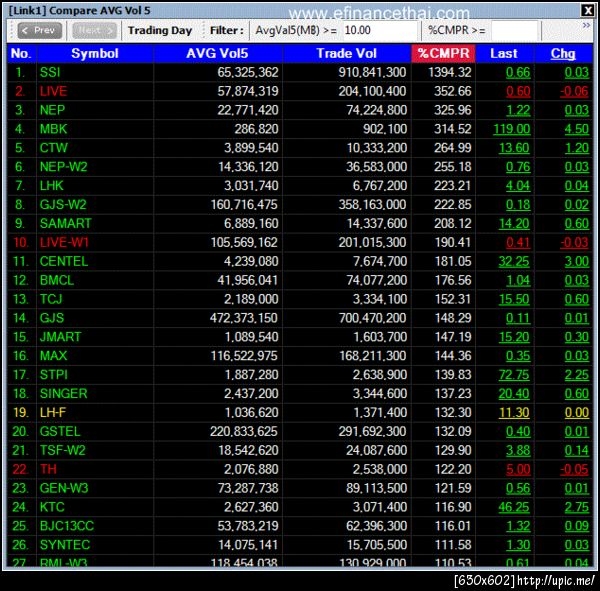Select the KTC symbol
This screenshot has height=591, width=600.
coord(52,507)
